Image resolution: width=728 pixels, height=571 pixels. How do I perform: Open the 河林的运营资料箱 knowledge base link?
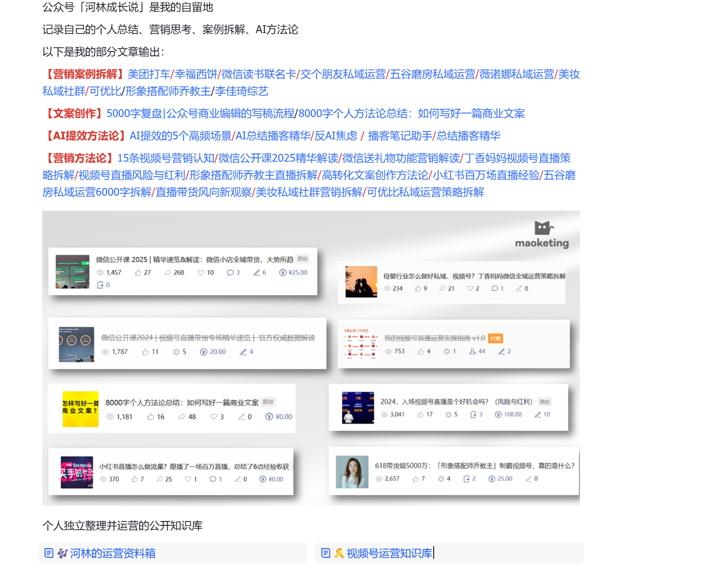[113, 553]
